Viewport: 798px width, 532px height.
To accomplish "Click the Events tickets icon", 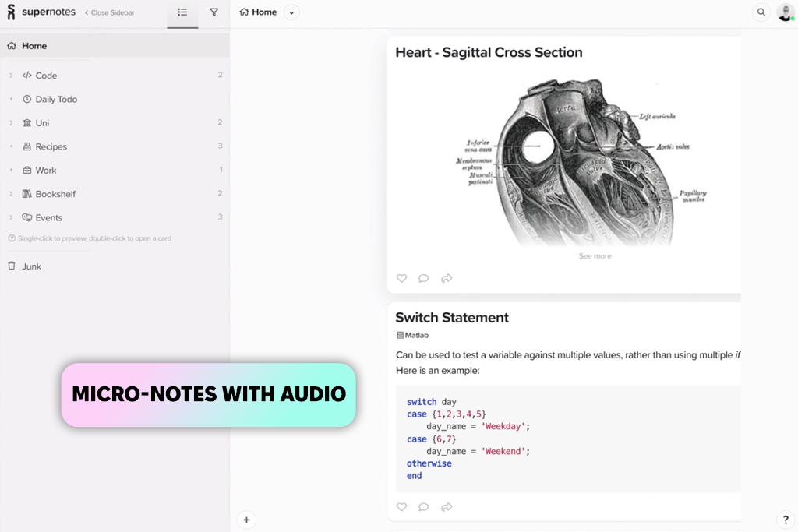I will (27, 217).
